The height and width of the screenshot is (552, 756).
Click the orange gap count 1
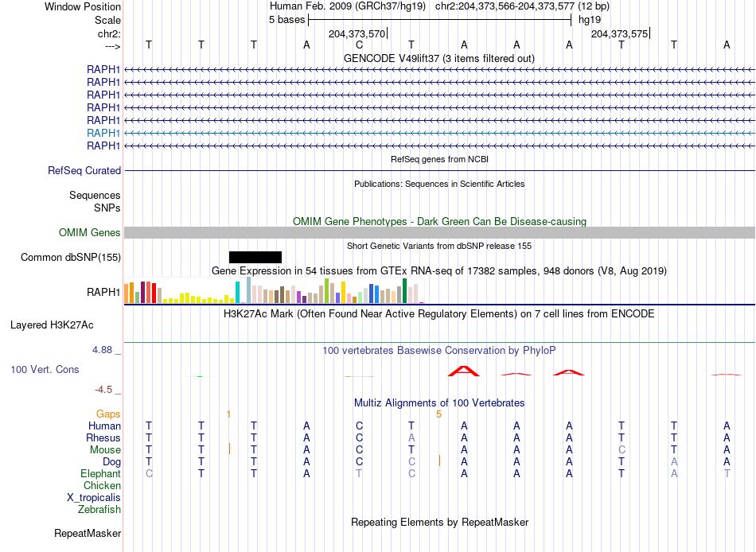[x=228, y=414]
